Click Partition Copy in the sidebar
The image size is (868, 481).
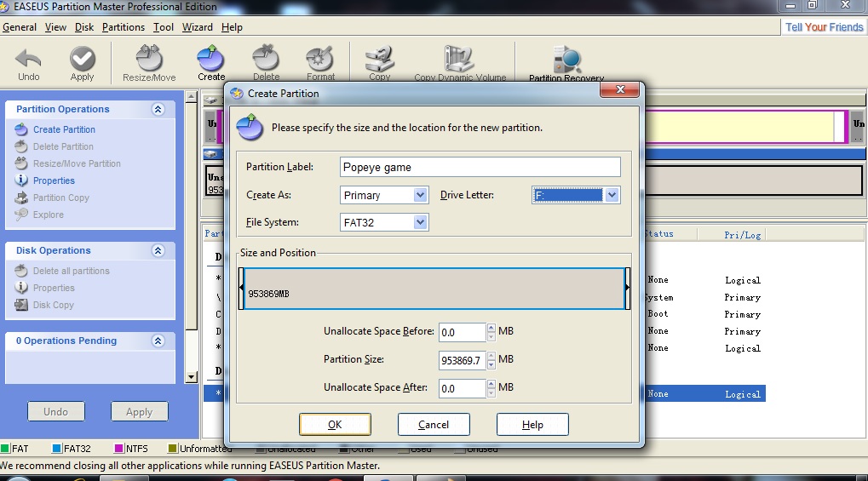(60, 198)
